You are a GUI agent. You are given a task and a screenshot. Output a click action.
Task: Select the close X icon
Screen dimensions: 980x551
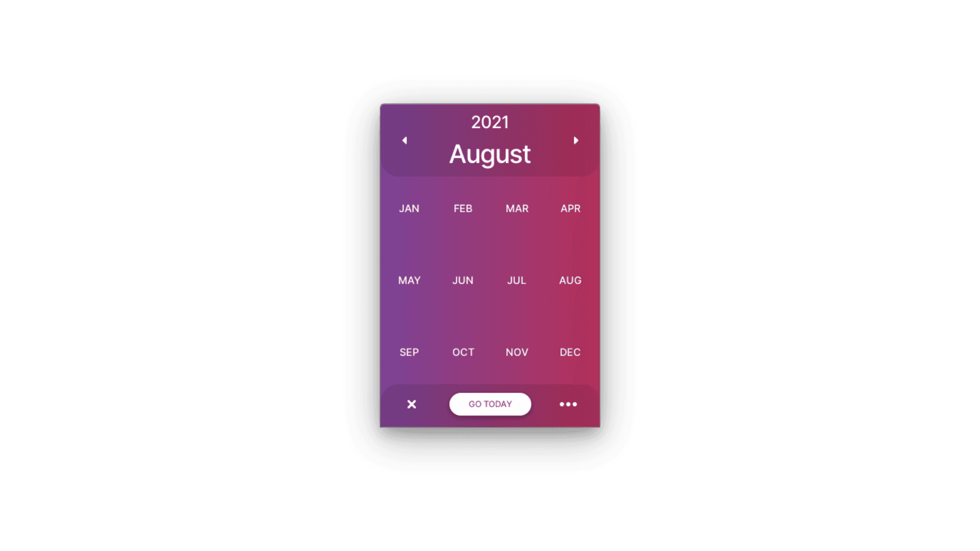pos(411,405)
